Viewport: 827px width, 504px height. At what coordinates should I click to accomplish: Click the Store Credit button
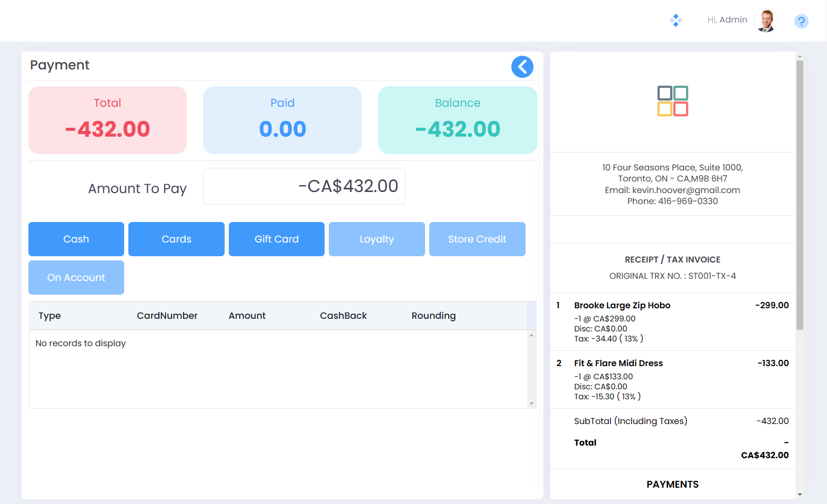tap(477, 239)
